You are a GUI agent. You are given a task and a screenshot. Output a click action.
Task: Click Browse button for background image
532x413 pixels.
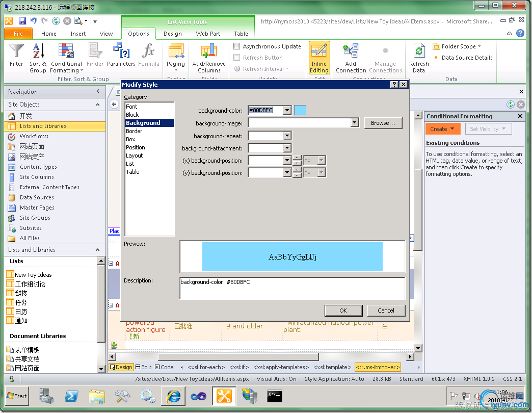(383, 123)
